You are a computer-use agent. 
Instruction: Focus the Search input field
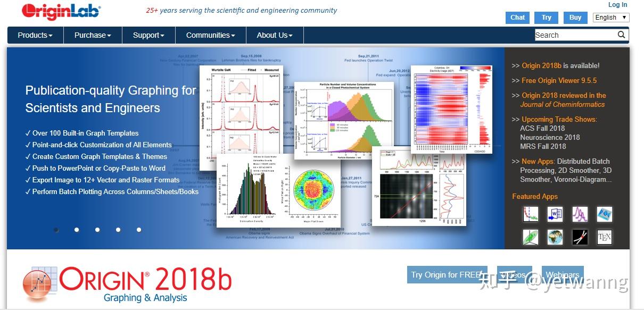[575, 35]
